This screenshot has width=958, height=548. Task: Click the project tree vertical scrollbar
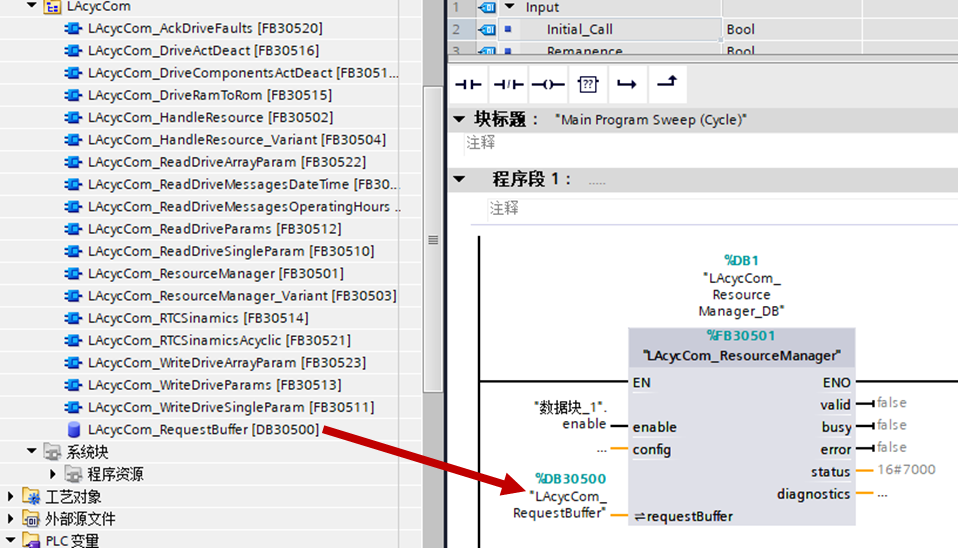[433, 240]
